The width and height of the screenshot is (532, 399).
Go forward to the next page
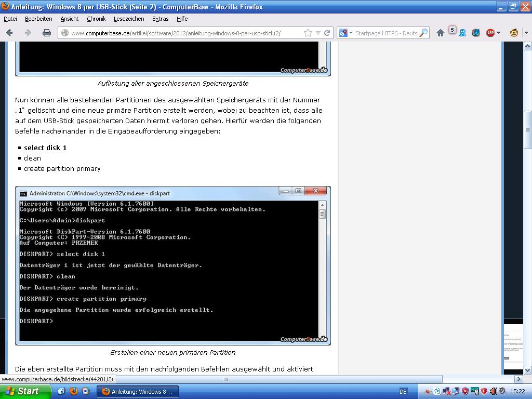[28, 33]
